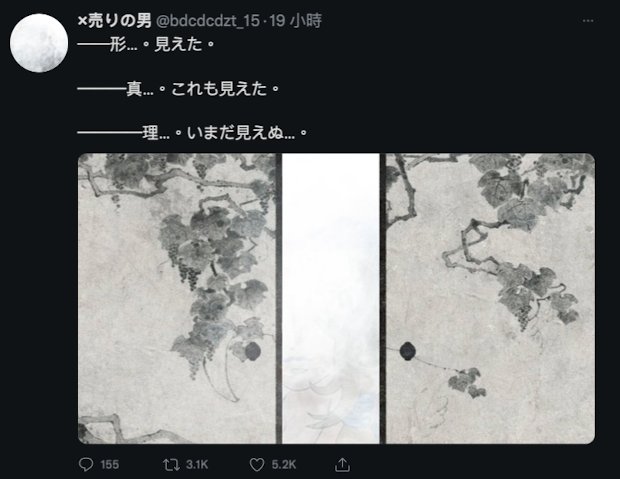Viewport: 620px width, 479px height.
Task: Click the dark round door pull on right panel
Action: click(x=408, y=351)
